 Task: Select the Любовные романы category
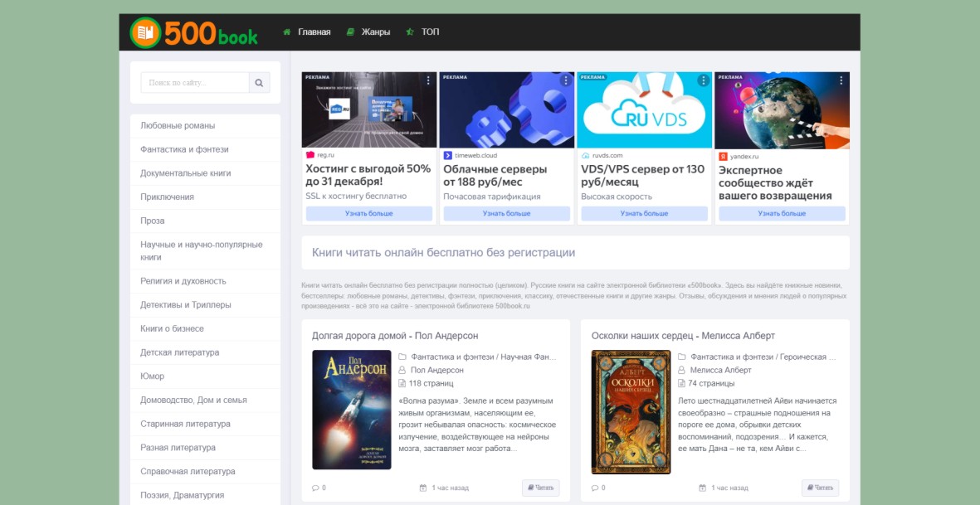(178, 126)
